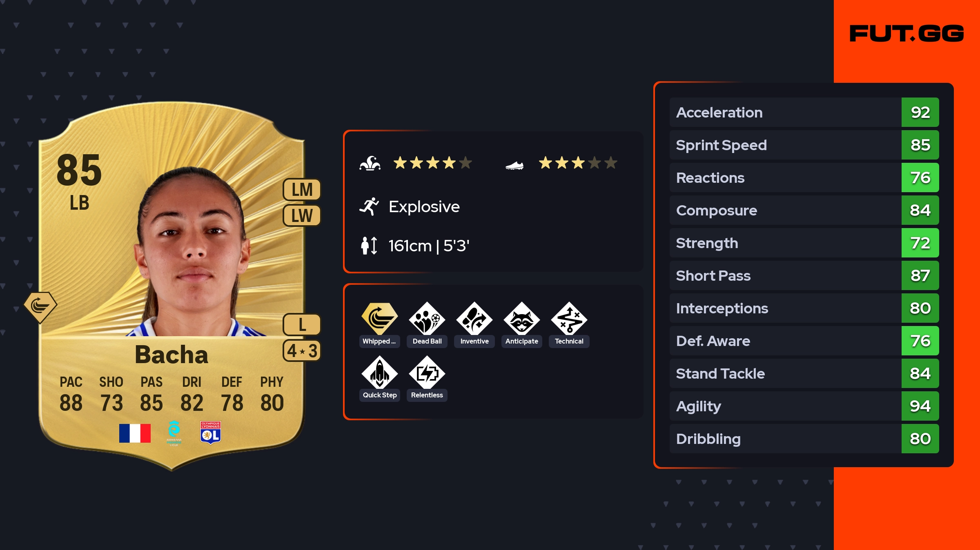Click the Relentless battery icon
Screen dimensions: 980x550
pyautogui.click(x=427, y=373)
